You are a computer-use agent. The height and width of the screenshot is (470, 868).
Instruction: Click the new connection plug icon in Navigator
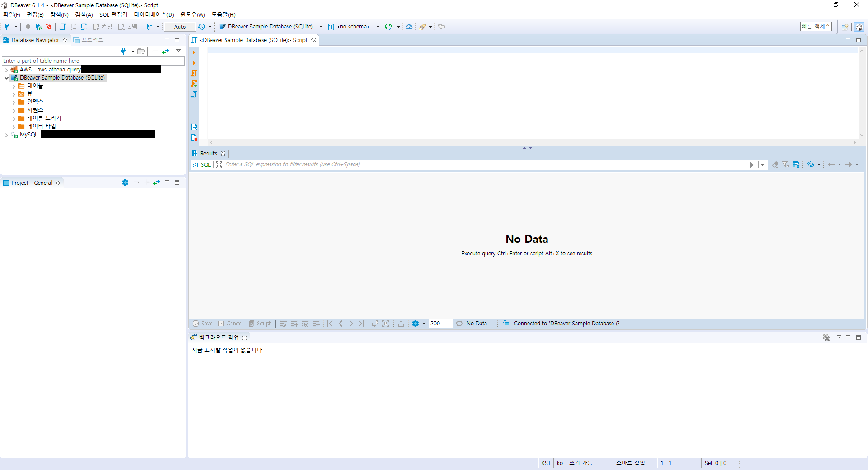pos(124,52)
